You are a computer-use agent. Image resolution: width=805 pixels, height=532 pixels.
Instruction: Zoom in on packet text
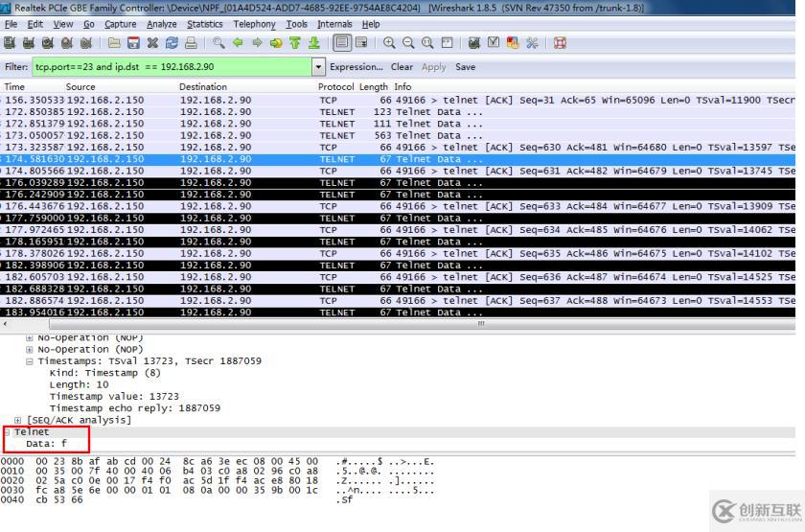389,43
